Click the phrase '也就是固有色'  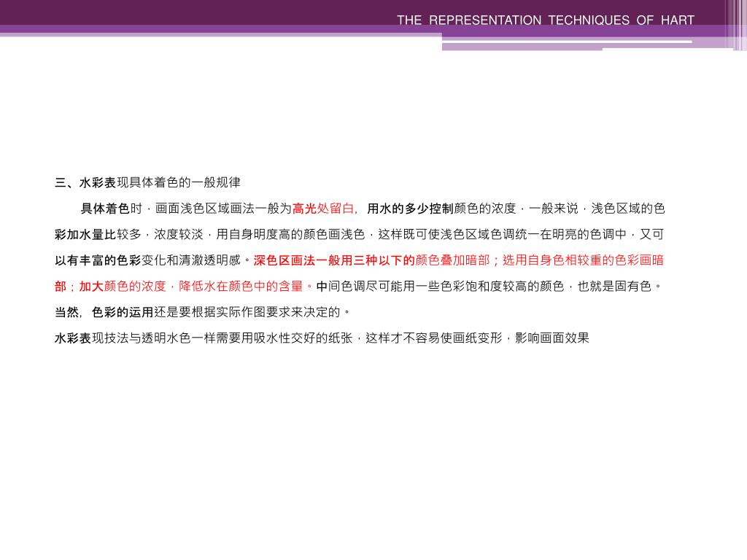pyautogui.click(x=614, y=286)
